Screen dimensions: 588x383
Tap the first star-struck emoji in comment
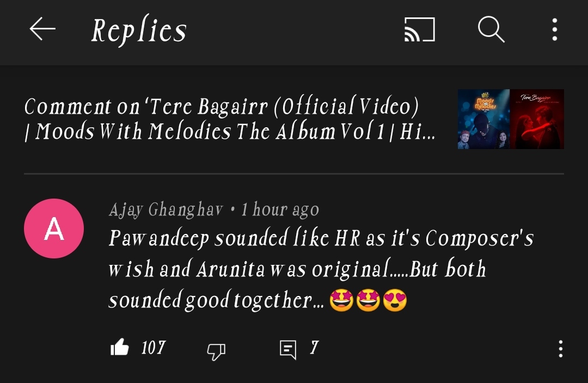[341, 300]
